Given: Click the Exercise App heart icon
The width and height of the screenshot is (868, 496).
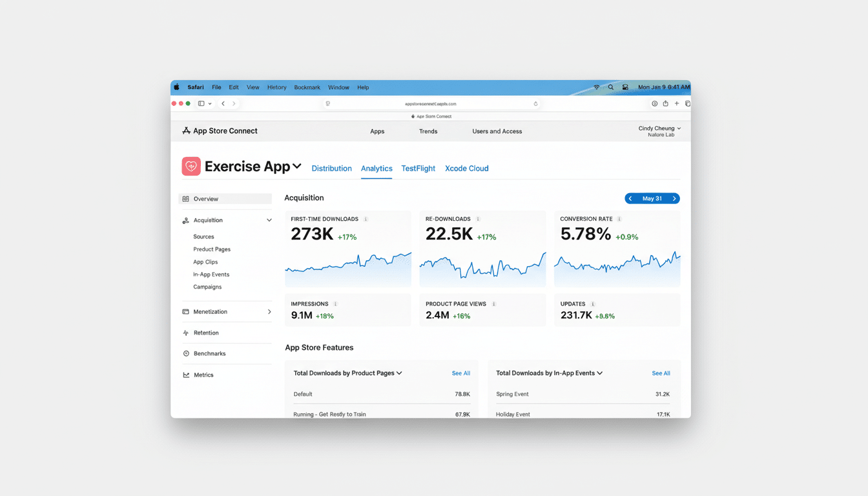Looking at the screenshot, I should tap(191, 167).
